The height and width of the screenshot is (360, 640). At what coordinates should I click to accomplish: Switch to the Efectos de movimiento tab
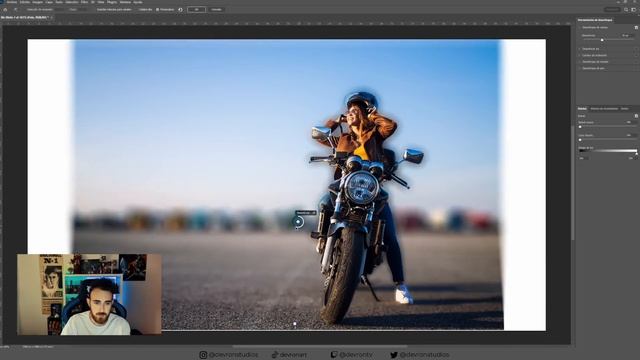coord(604,109)
